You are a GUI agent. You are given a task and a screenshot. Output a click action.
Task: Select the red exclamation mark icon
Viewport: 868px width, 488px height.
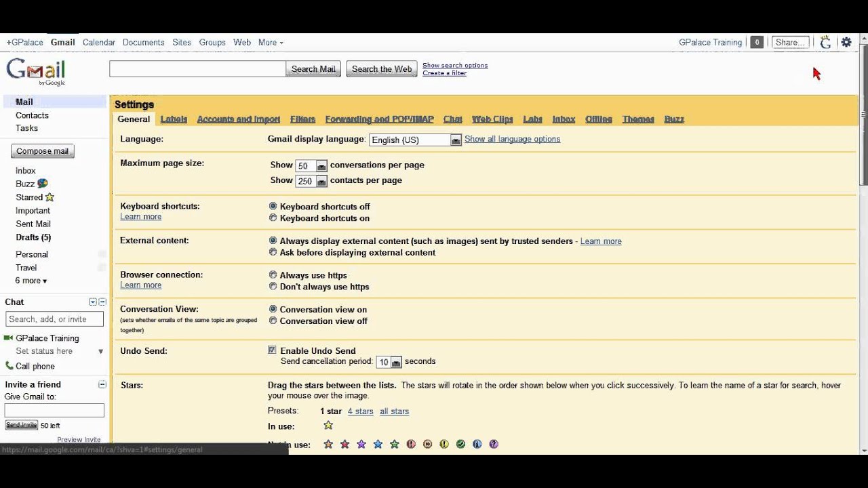tap(411, 445)
